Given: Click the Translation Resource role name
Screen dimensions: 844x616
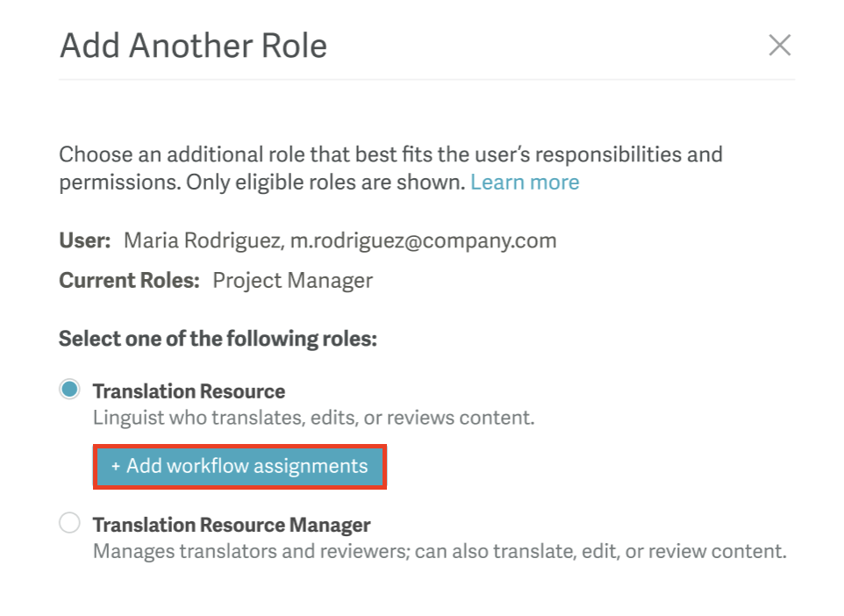Looking at the screenshot, I should click(189, 390).
